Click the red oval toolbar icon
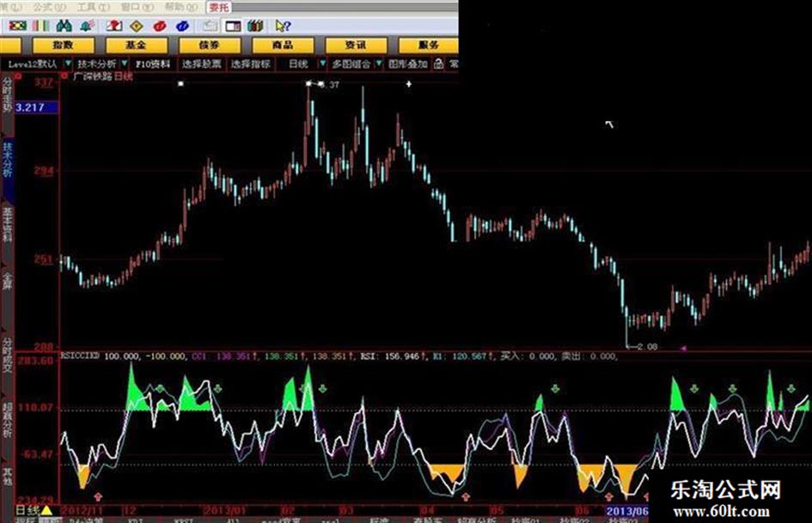The width and height of the screenshot is (812, 523). pos(160,26)
